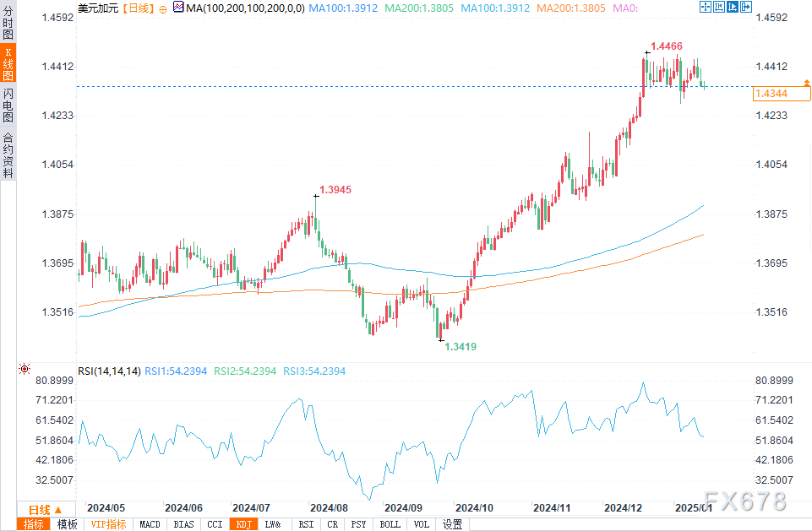The width and height of the screenshot is (812, 531).
Task: Click the 【日线】 period label in the title
Action: pos(139,8)
